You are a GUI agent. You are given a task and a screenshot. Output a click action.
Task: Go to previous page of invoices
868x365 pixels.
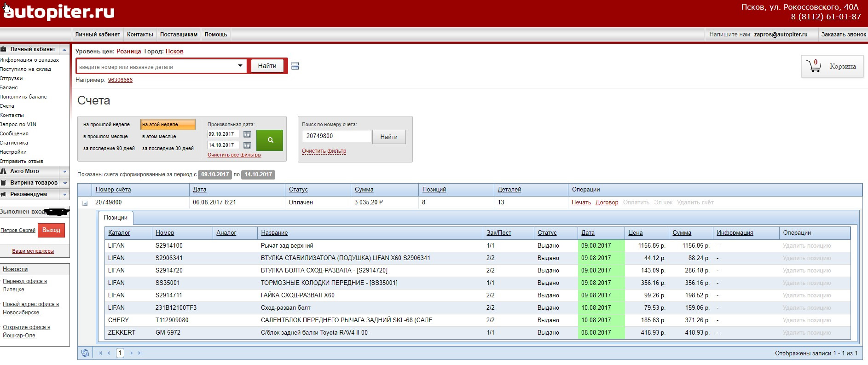tap(109, 353)
